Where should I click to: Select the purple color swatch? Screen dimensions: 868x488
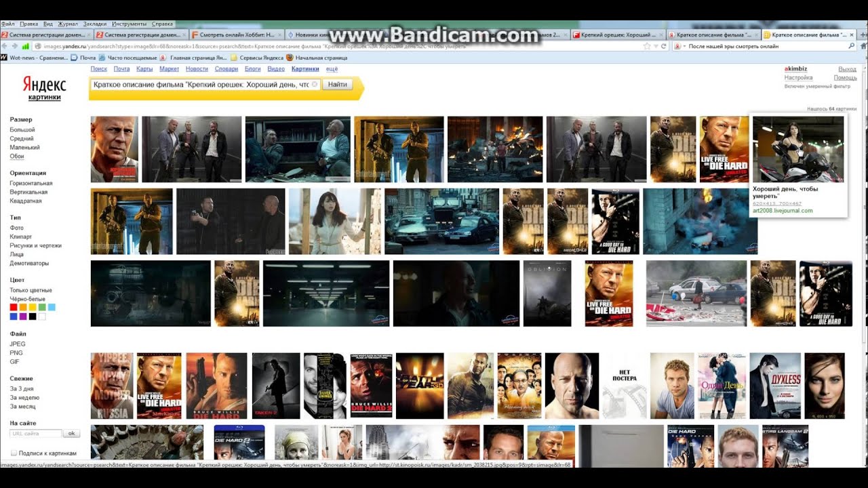[23, 317]
